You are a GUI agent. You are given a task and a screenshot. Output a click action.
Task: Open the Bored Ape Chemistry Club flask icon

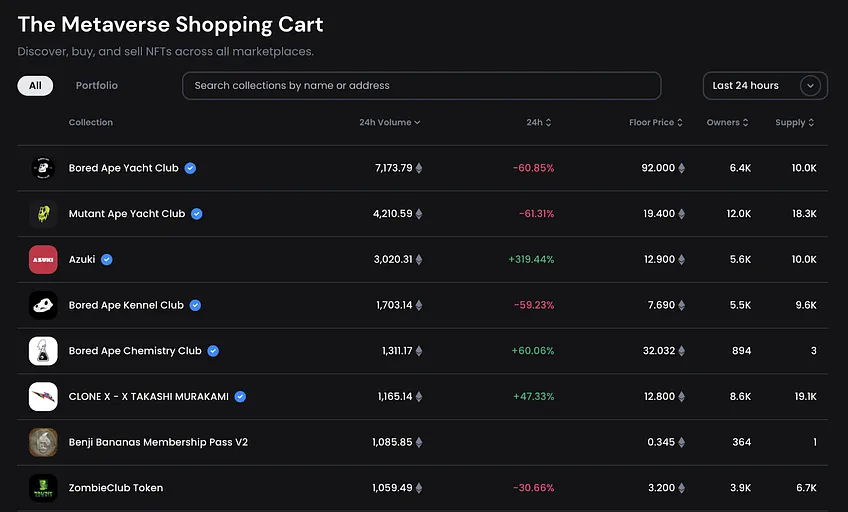click(43, 351)
